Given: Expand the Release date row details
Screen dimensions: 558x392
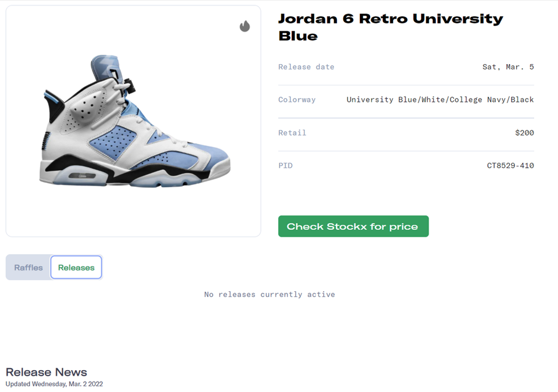Looking at the screenshot, I should [x=406, y=67].
